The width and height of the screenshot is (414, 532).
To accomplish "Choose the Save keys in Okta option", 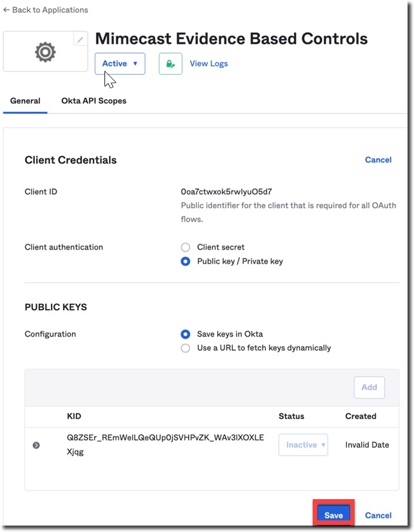I will (x=183, y=334).
